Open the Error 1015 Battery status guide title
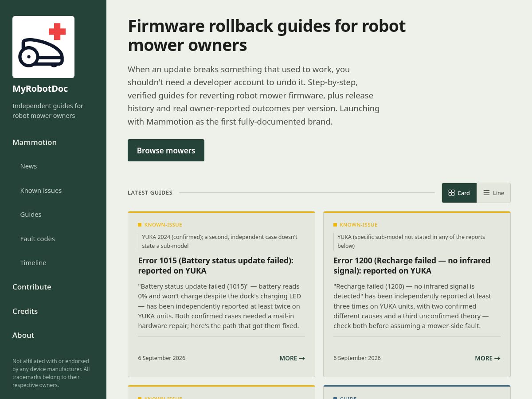The width and height of the screenshot is (532, 399). pyautogui.click(x=215, y=266)
